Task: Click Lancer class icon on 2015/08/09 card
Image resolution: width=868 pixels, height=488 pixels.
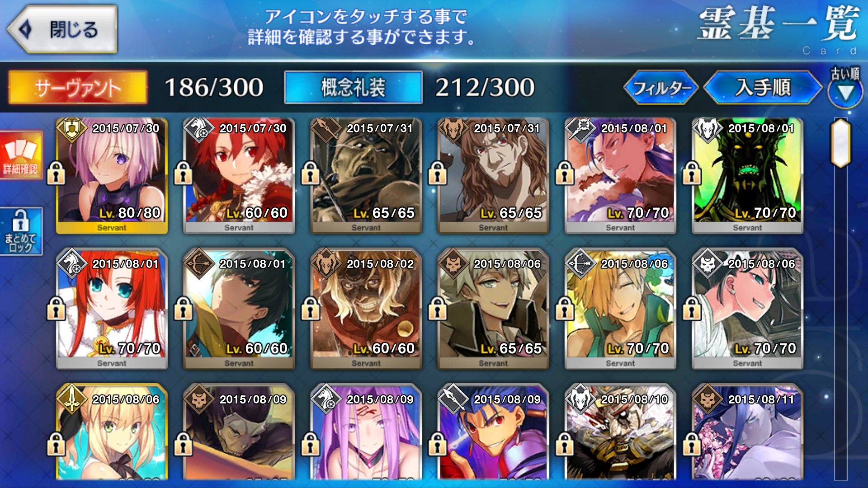Action: pyautogui.click(x=453, y=399)
